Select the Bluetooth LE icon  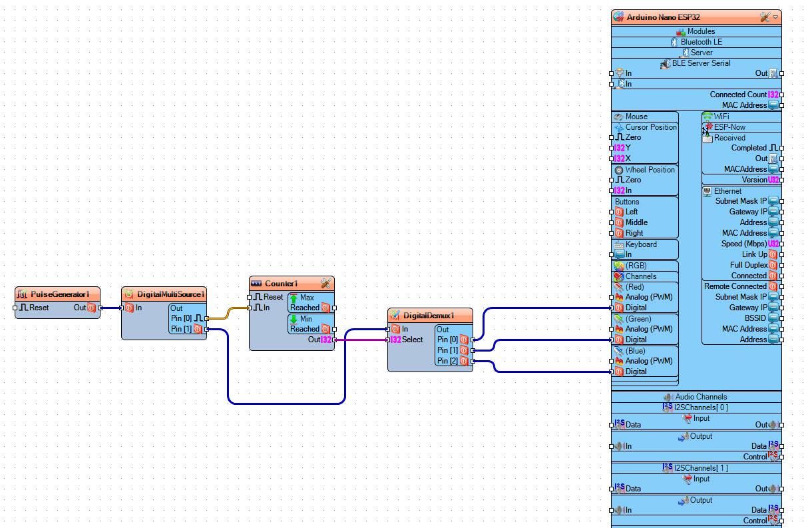pyautogui.click(x=675, y=41)
